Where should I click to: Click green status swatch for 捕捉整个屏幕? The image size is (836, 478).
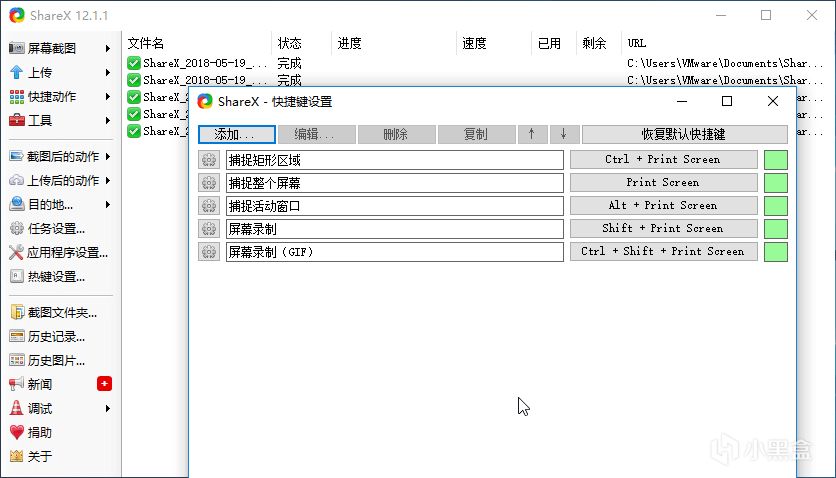(x=776, y=183)
